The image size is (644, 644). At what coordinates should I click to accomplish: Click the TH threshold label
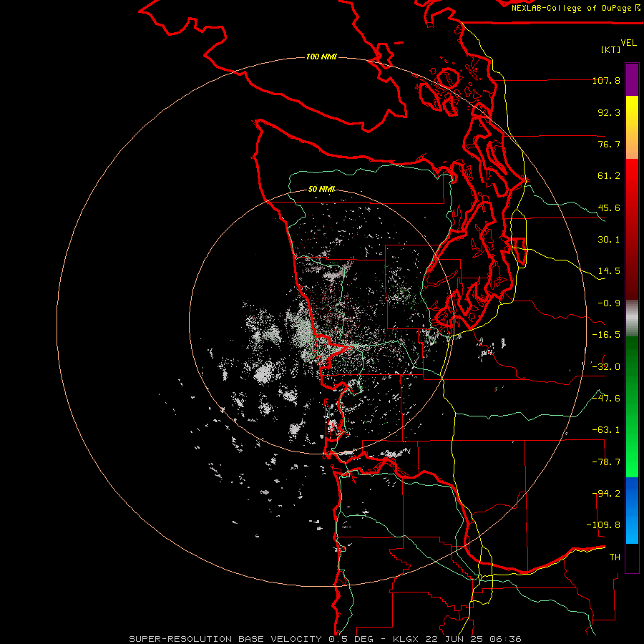click(x=615, y=557)
